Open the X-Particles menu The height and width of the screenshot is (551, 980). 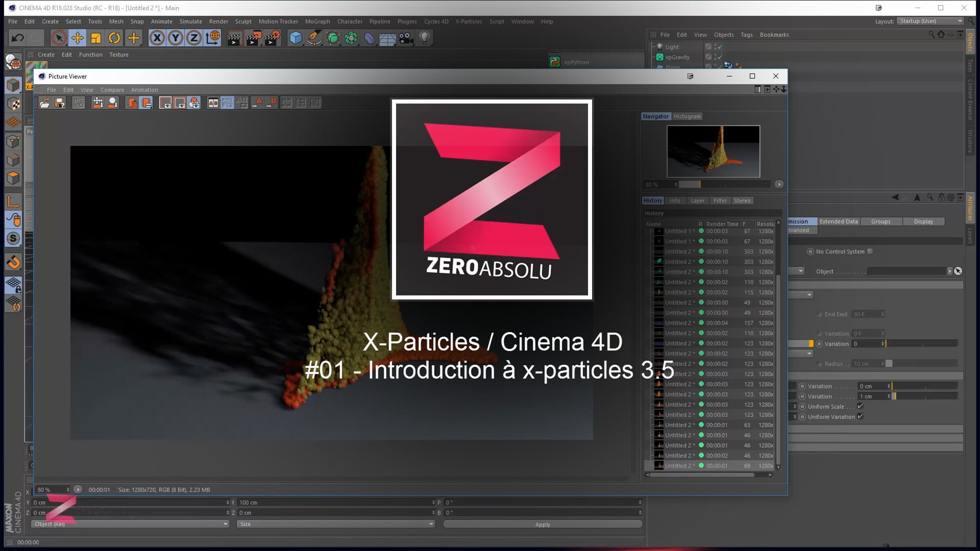tap(469, 21)
